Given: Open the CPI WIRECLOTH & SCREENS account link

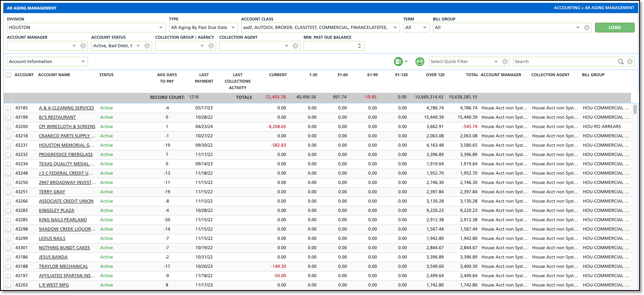Looking at the screenshot, I should [67, 126].
